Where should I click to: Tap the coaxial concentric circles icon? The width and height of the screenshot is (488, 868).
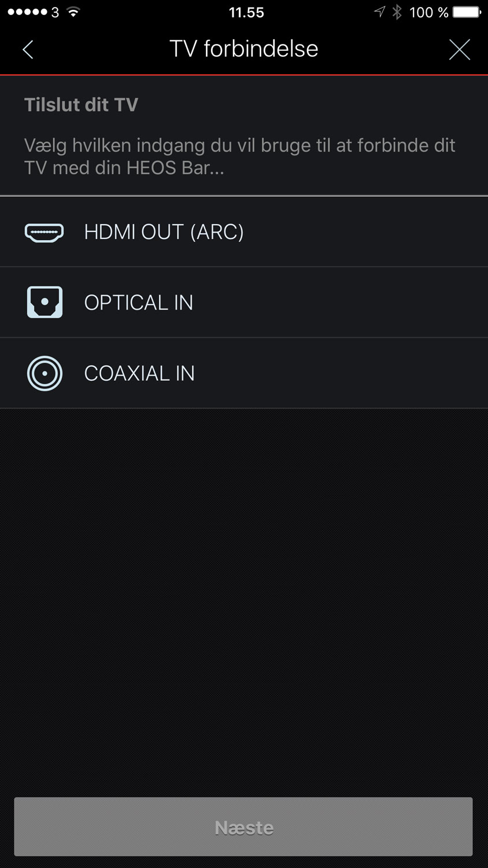(45, 373)
